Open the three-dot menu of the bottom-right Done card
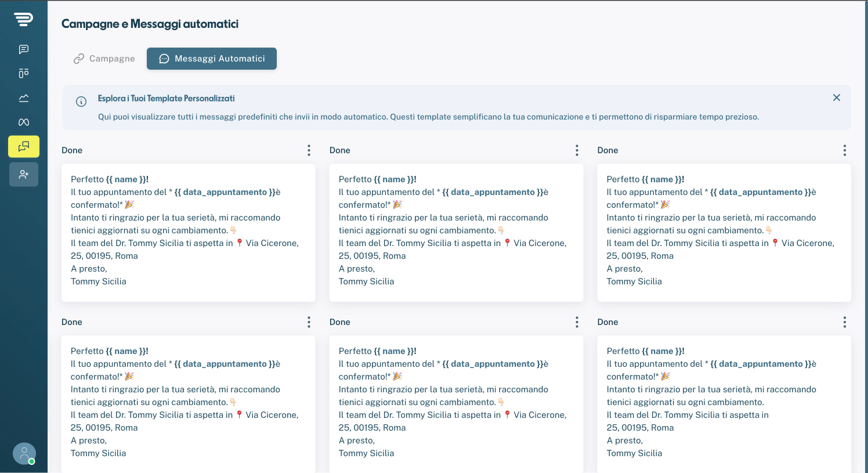This screenshot has height=473, width=868. click(x=845, y=322)
